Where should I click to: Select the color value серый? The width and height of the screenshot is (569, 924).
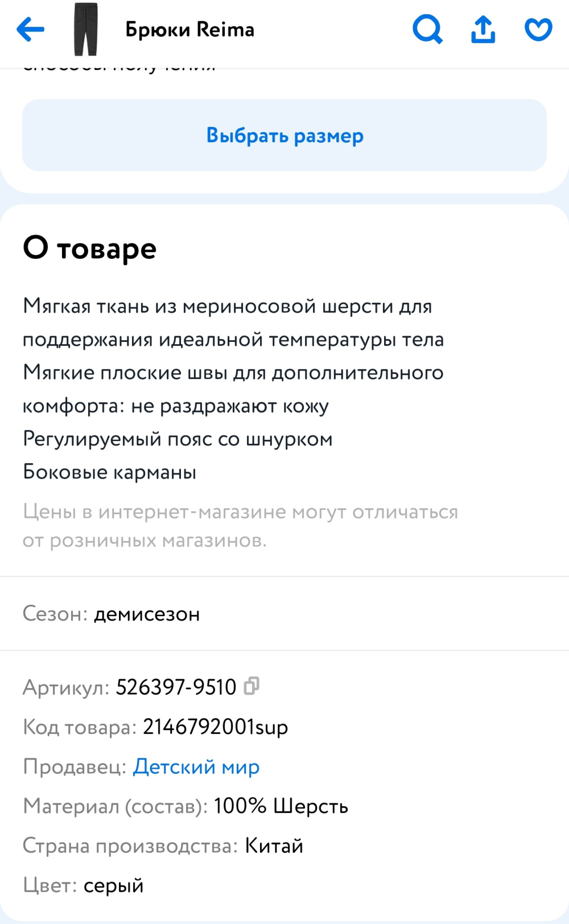pyautogui.click(x=113, y=885)
